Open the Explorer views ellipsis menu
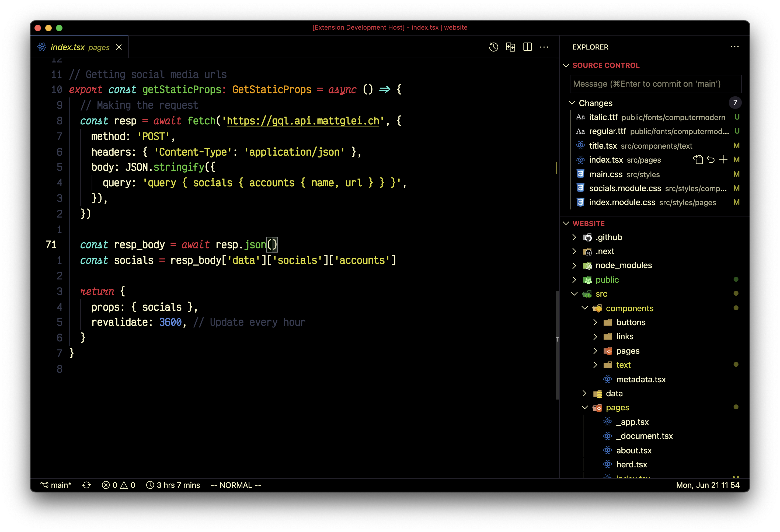The width and height of the screenshot is (780, 532). (734, 47)
